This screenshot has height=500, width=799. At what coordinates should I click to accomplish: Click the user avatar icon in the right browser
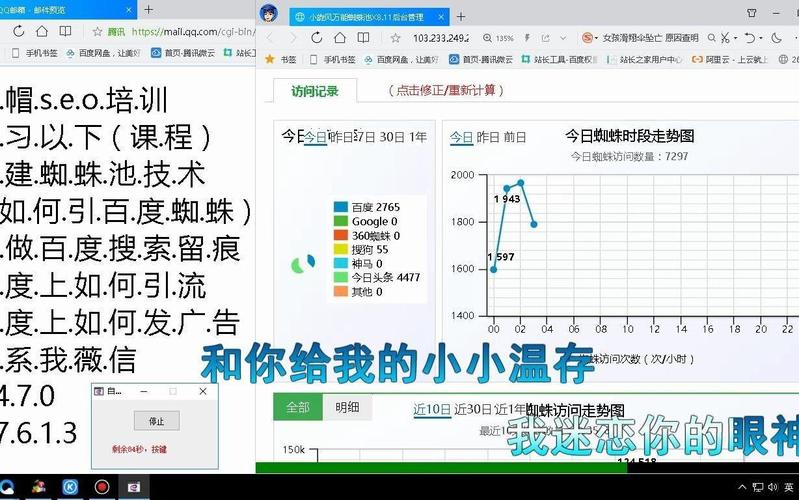point(269,15)
